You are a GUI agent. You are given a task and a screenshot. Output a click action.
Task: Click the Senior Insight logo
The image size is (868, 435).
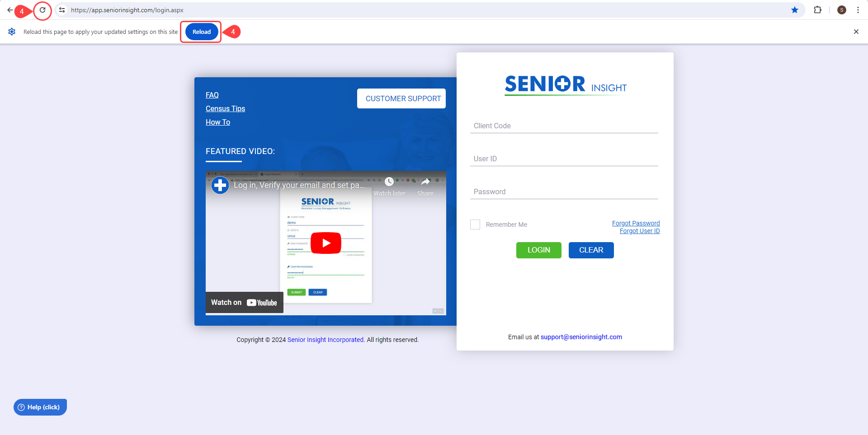point(565,85)
